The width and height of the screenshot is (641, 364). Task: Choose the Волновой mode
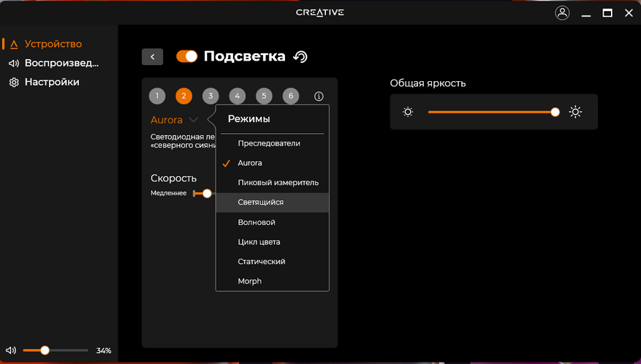[273, 222]
